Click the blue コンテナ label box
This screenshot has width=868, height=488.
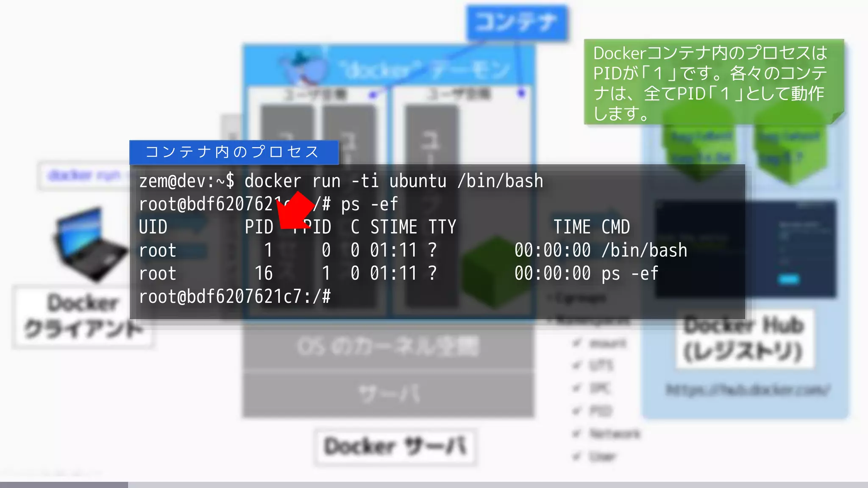click(x=516, y=22)
